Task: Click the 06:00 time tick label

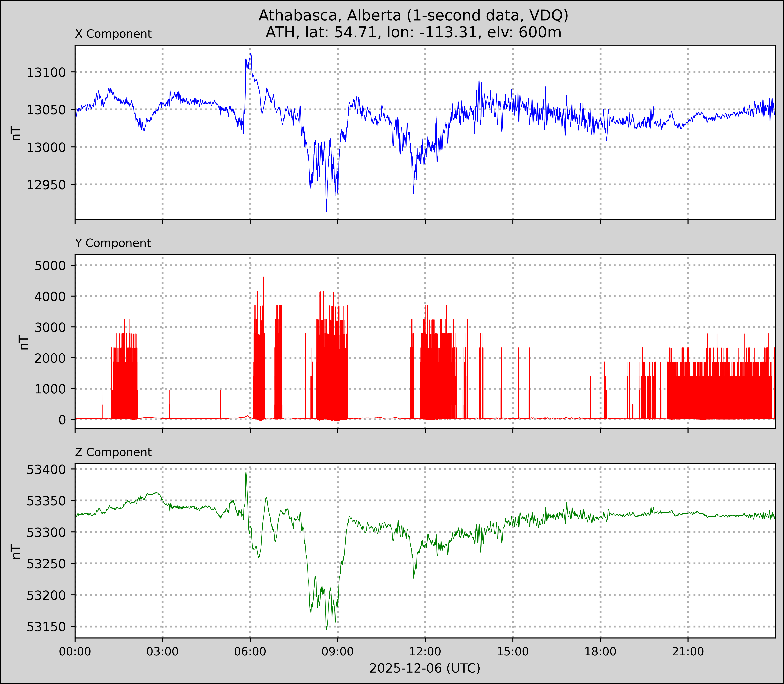Action: tap(250, 651)
